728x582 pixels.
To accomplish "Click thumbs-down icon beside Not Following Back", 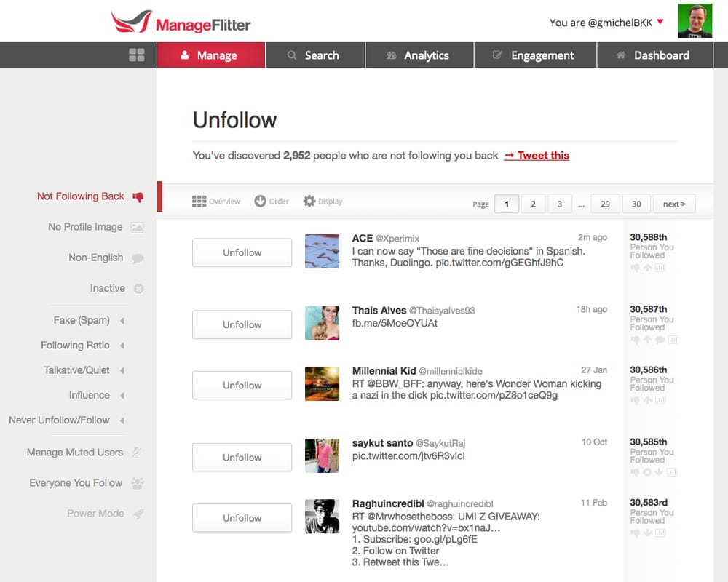I will pos(138,196).
